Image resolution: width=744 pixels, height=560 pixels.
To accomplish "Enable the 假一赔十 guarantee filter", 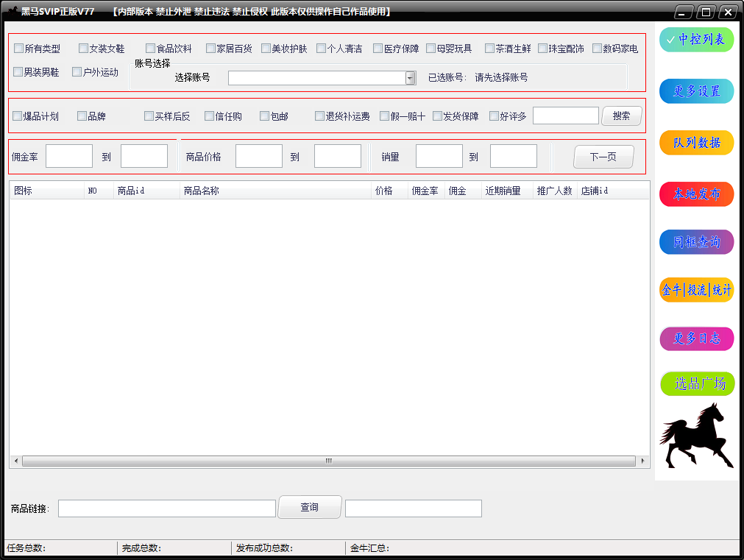I will 385,116.
